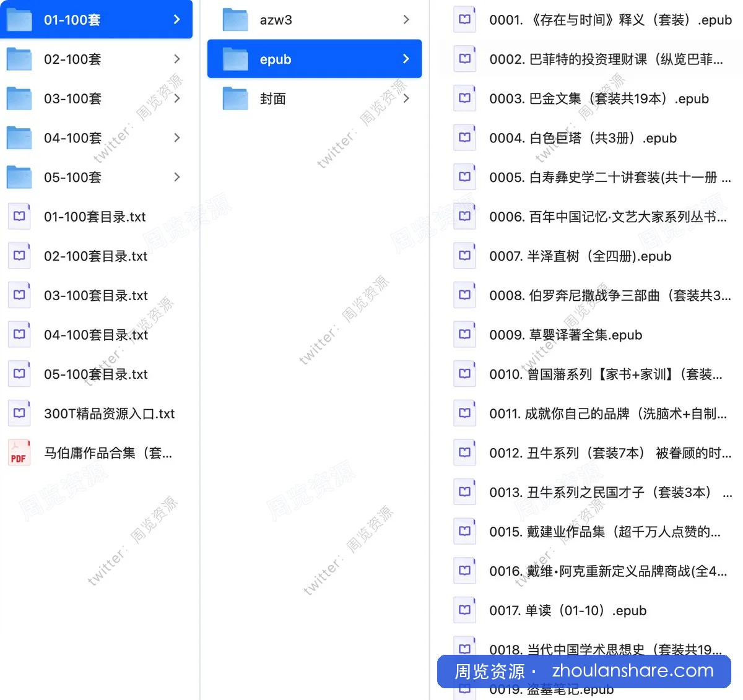Select file 0015. 戴建业作品集

click(605, 532)
